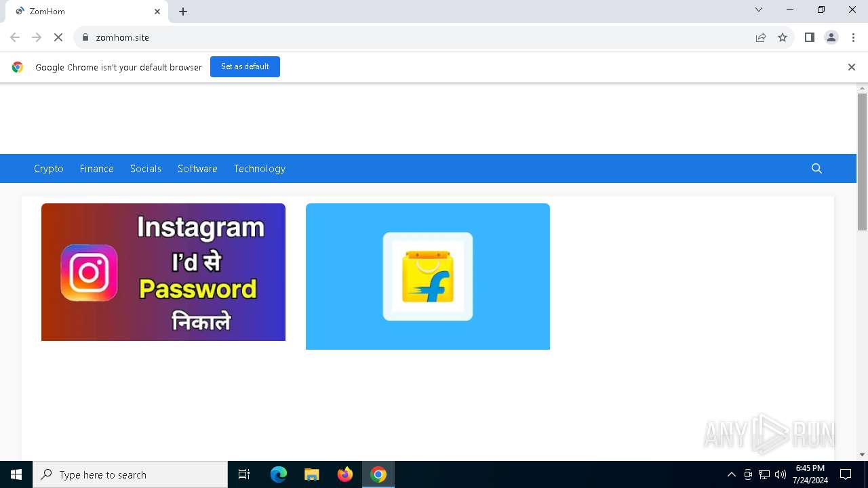Launch Microsoft Edge from taskbar
Viewport: 868px width, 488px height.
[279, 474]
